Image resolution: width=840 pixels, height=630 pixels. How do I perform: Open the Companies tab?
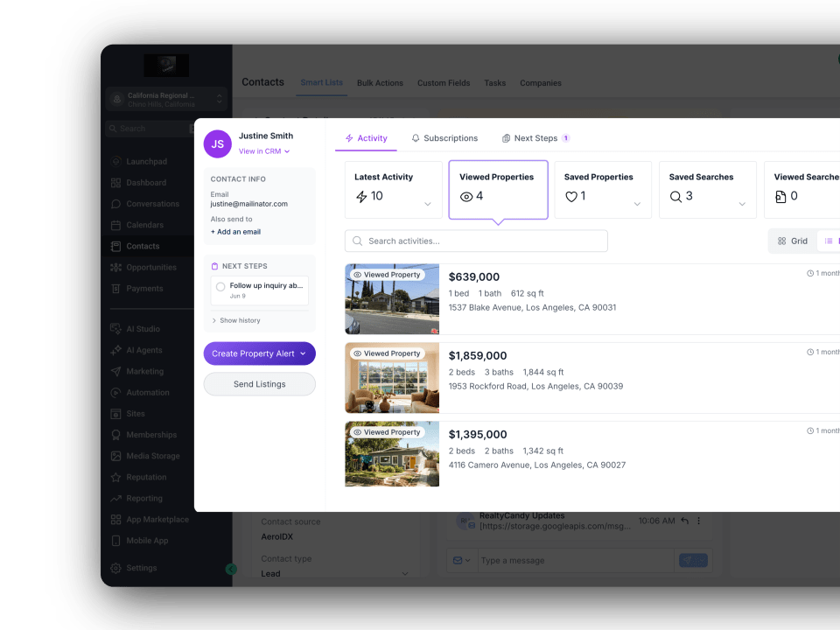click(x=541, y=83)
